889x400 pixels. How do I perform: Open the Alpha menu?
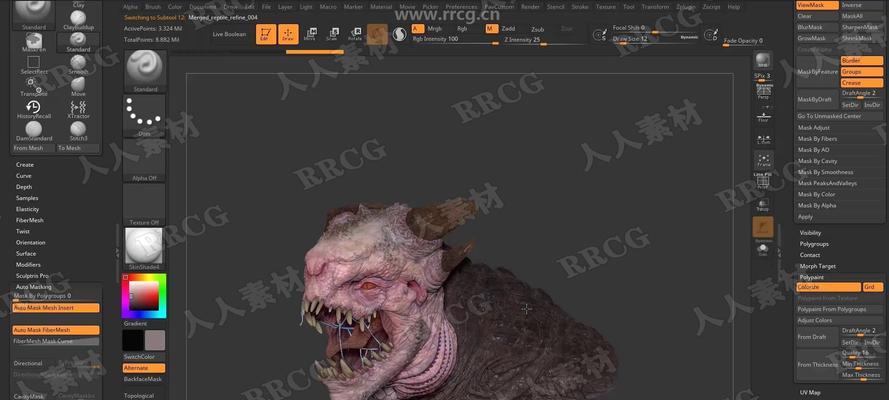pos(130,7)
